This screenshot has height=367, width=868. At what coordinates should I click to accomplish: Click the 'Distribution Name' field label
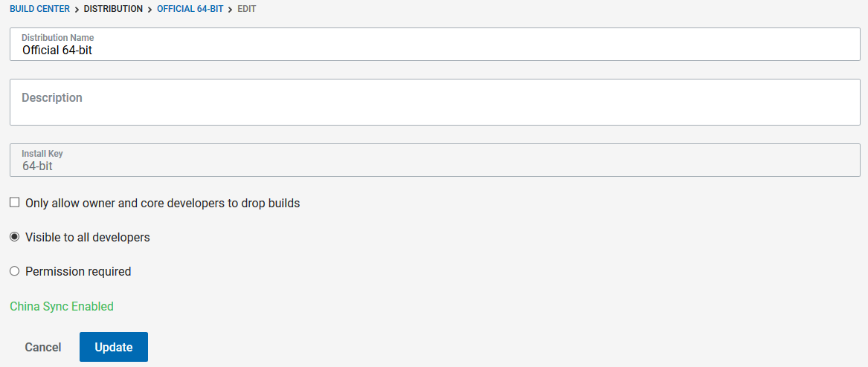click(x=57, y=38)
